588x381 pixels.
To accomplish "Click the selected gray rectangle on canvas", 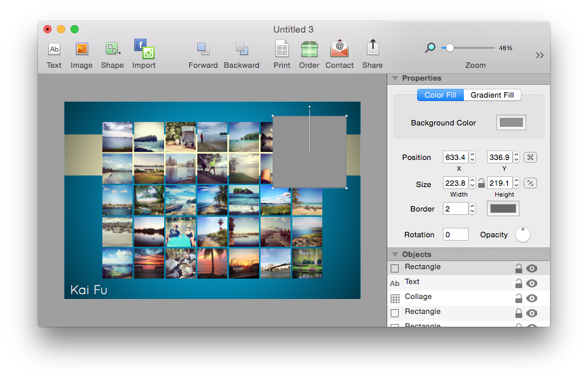I will (x=309, y=151).
